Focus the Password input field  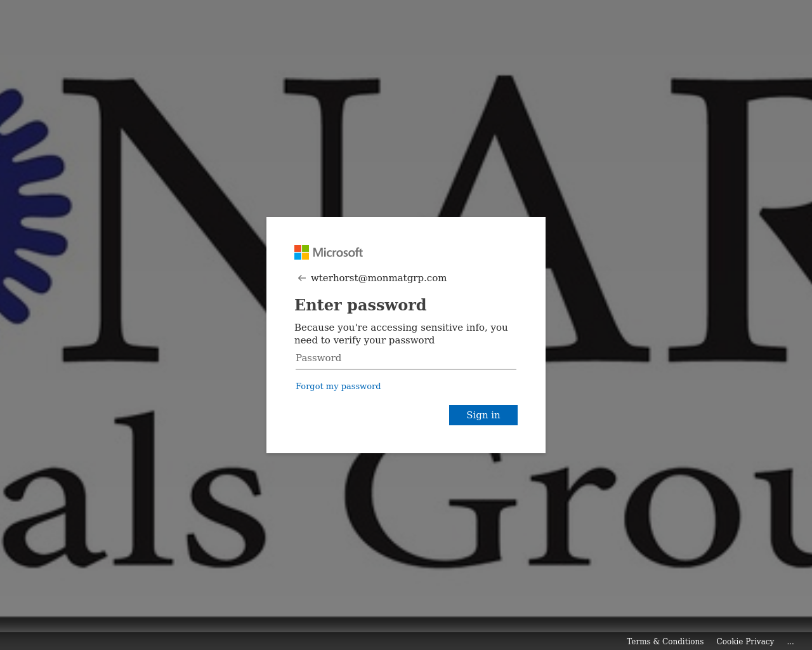[x=406, y=359]
